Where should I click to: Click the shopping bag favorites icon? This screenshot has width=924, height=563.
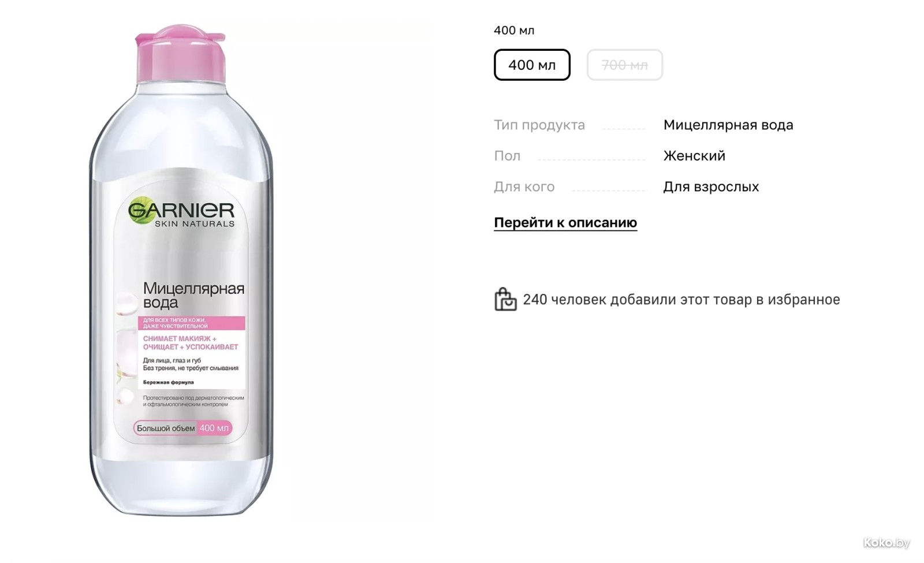tap(505, 299)
